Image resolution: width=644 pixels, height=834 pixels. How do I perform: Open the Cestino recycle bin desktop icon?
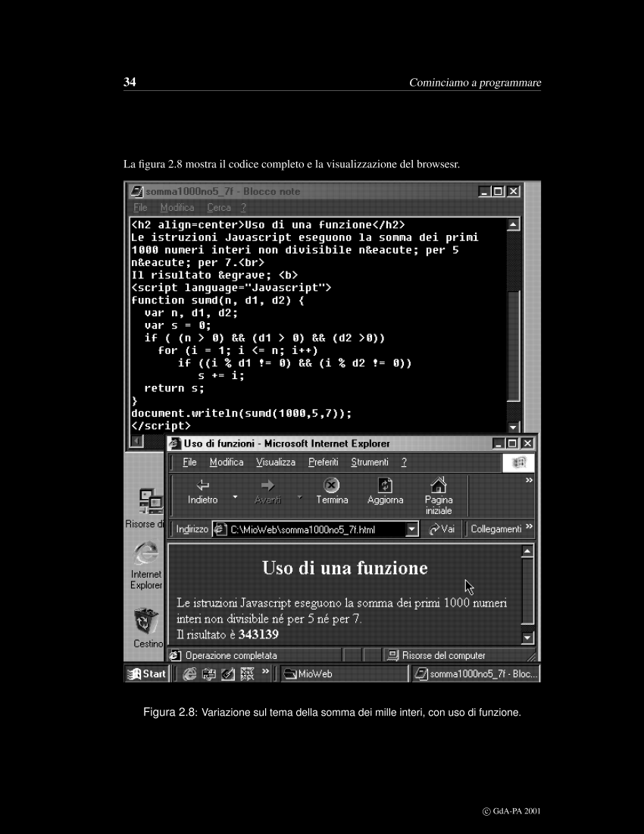click(145, 621)
